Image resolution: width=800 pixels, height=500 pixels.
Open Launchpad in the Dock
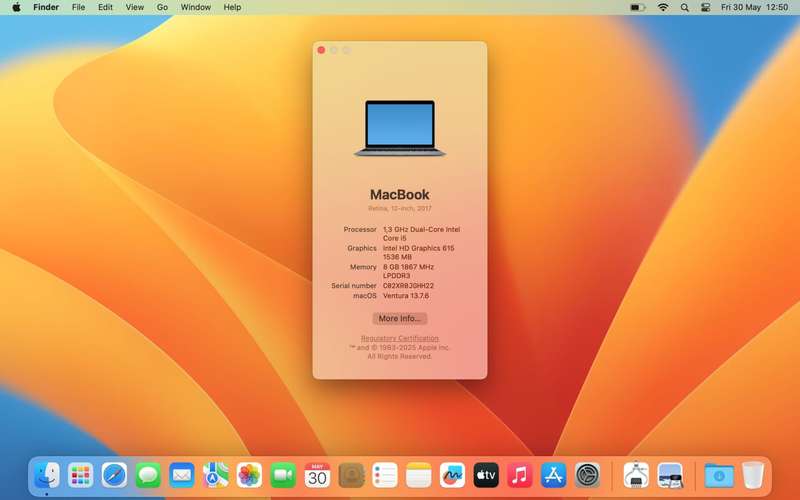tap(81, 476)
